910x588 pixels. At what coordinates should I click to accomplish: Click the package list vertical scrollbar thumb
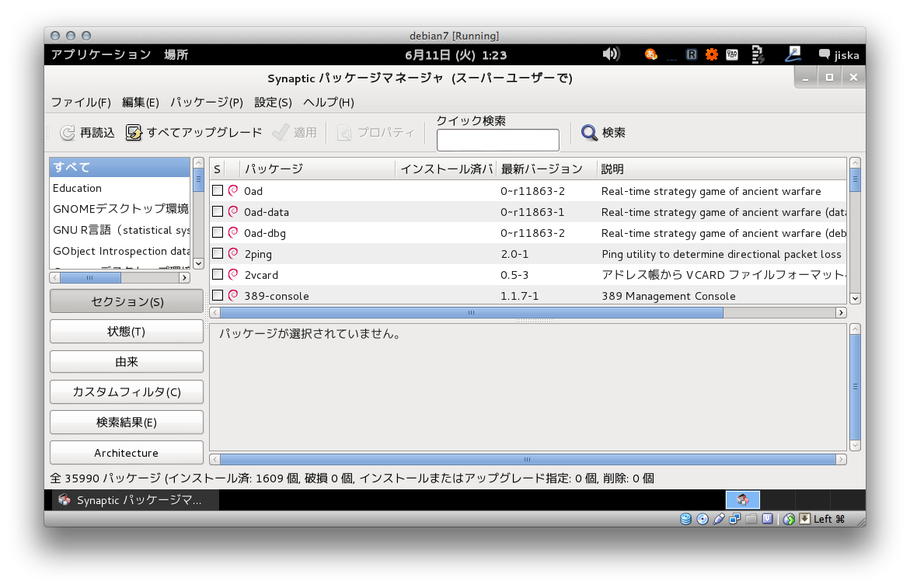pyautogui.click(x=855, y=179)
